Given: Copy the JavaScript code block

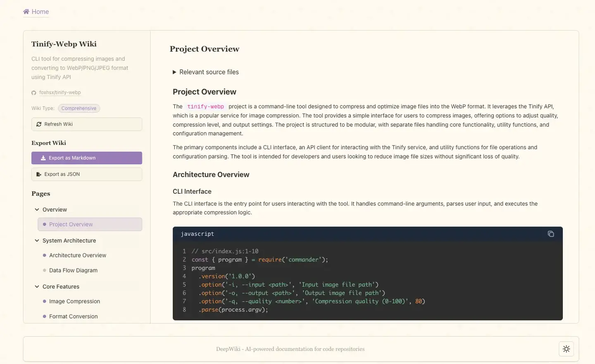Looking at the screenshot, I should click(550, 234).
